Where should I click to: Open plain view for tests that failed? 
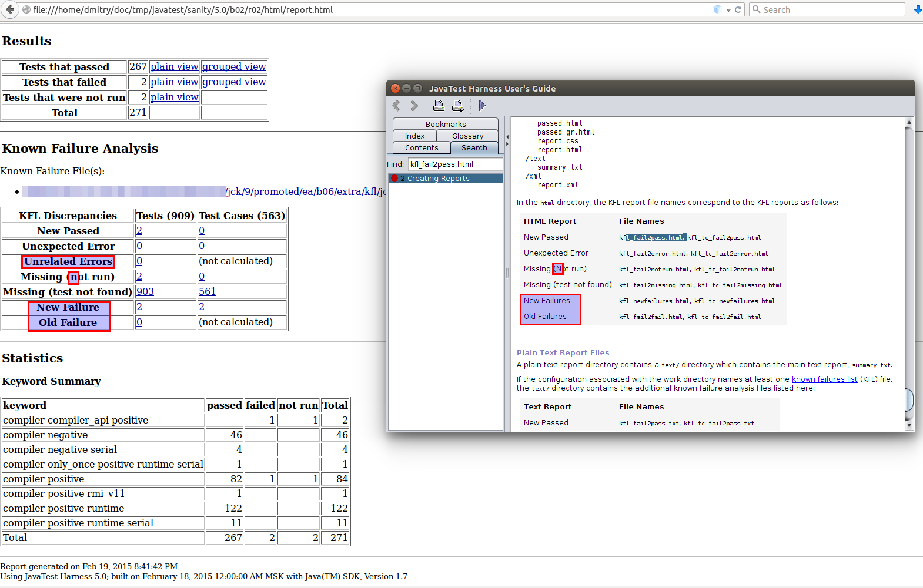point(174,82)
